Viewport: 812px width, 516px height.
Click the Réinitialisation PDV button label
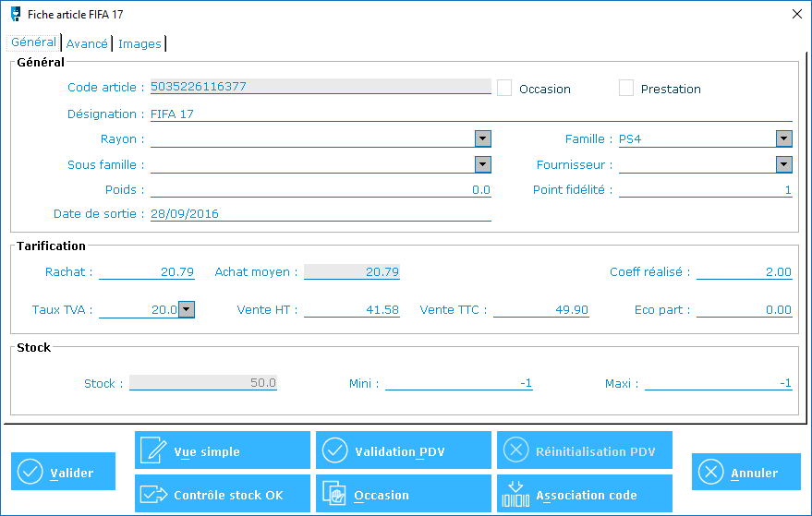(x=596, y=451)
